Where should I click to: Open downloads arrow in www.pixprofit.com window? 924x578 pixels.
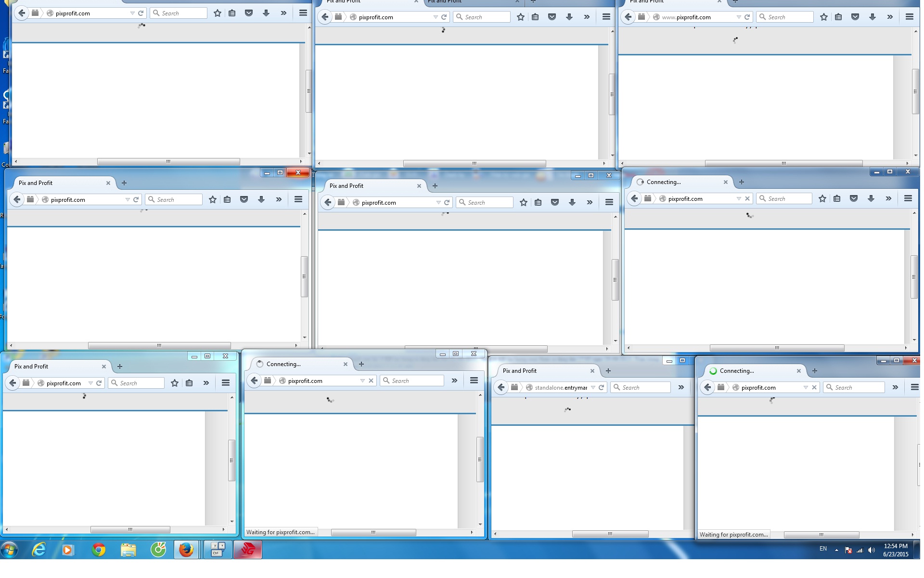tap(872, 17)
